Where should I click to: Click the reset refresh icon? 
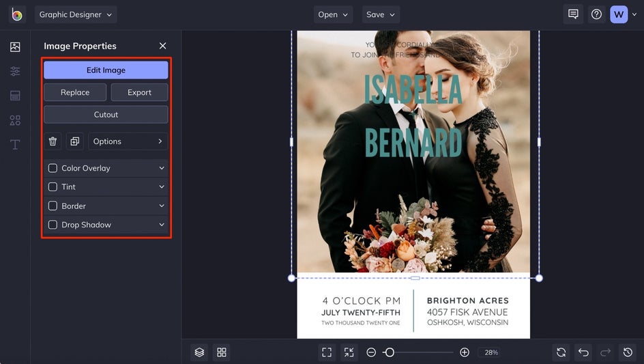pyautogui.click(x=561, y=352)
